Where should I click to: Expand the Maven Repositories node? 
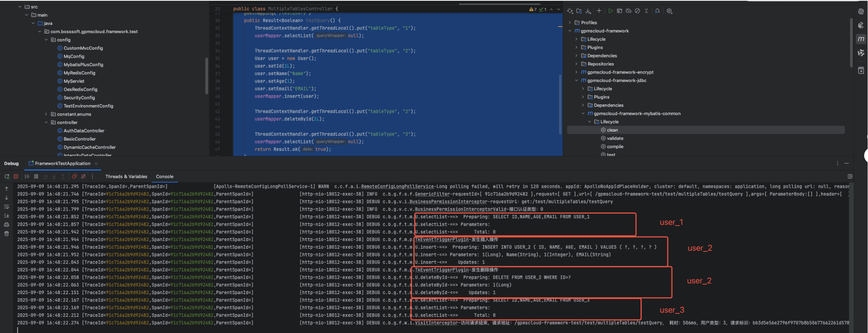tap(576, 64)
